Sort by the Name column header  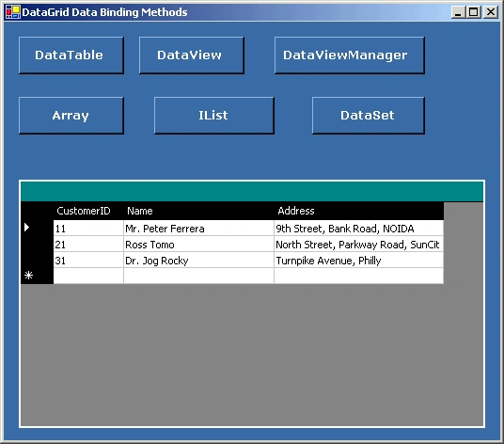[198, 211]
